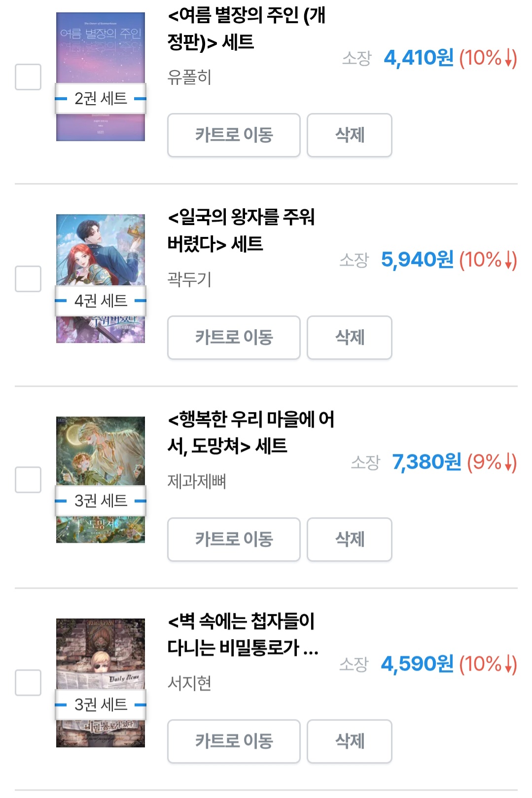Tick the checkbox for 벽 속에는 첩자들이 set

tap(28, 683)
